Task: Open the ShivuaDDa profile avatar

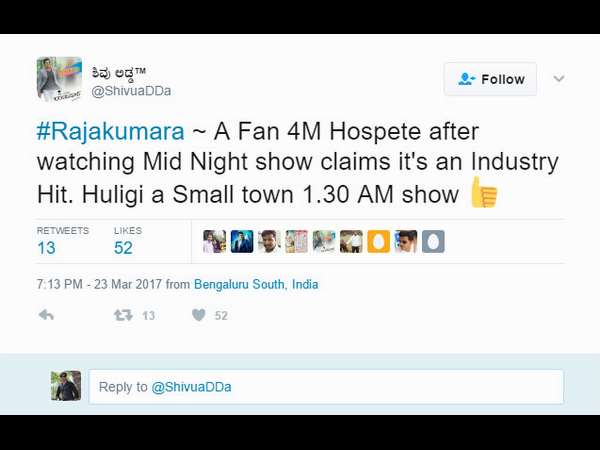Action: tap(59, 79)
